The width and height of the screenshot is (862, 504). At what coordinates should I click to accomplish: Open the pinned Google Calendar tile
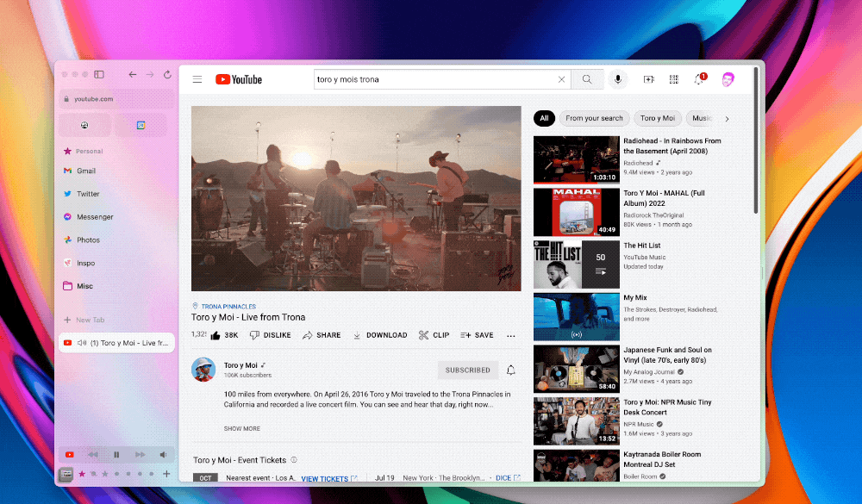coord(141,125)
